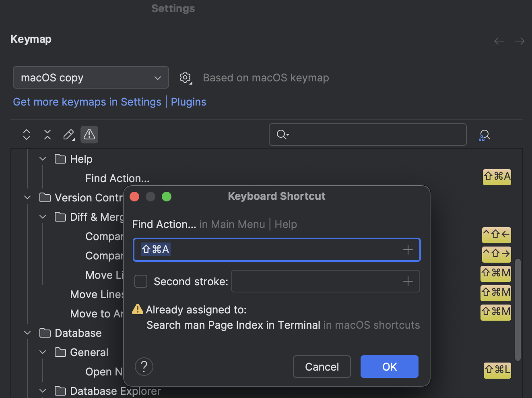Select the Edit Shortcut pencil icon
532x398 pixels.
pos(68,135)
